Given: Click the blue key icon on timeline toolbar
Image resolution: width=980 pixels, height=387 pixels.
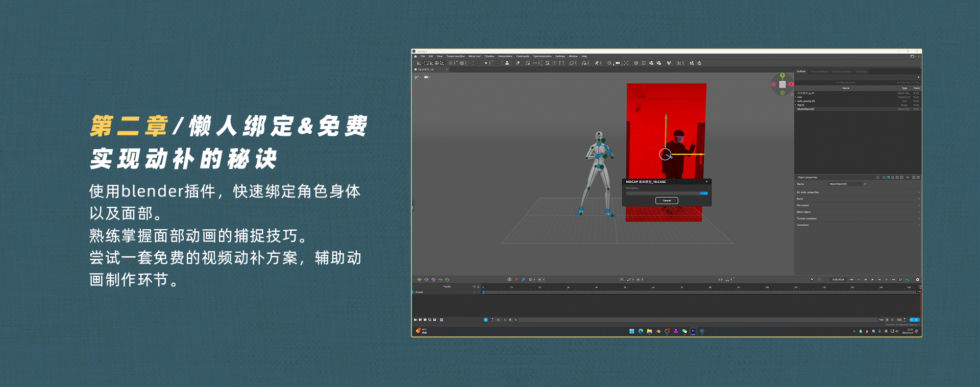Looking at the screenshot, I should (x=523, y=279).
